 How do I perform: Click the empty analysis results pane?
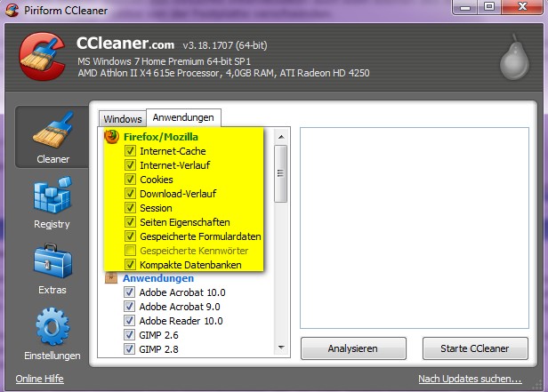[x=415, y=228]
